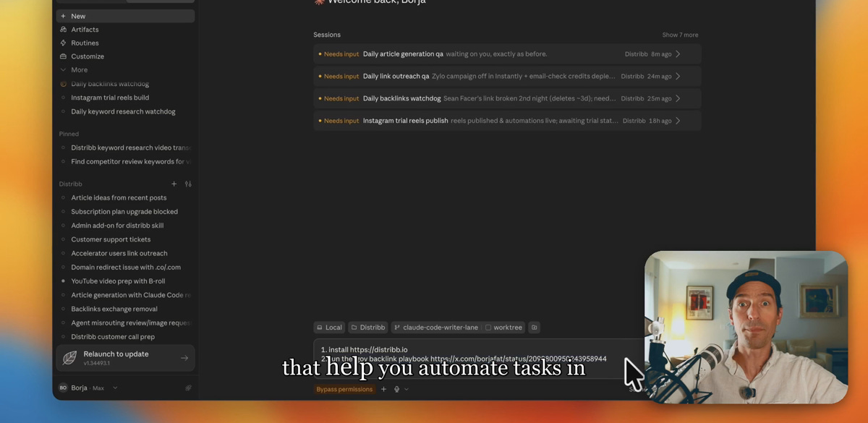This screenshot has height=423, width=868.
Task: Click Bypass permissions mode button
Action: pyautogui.click(x=344, y=389)
